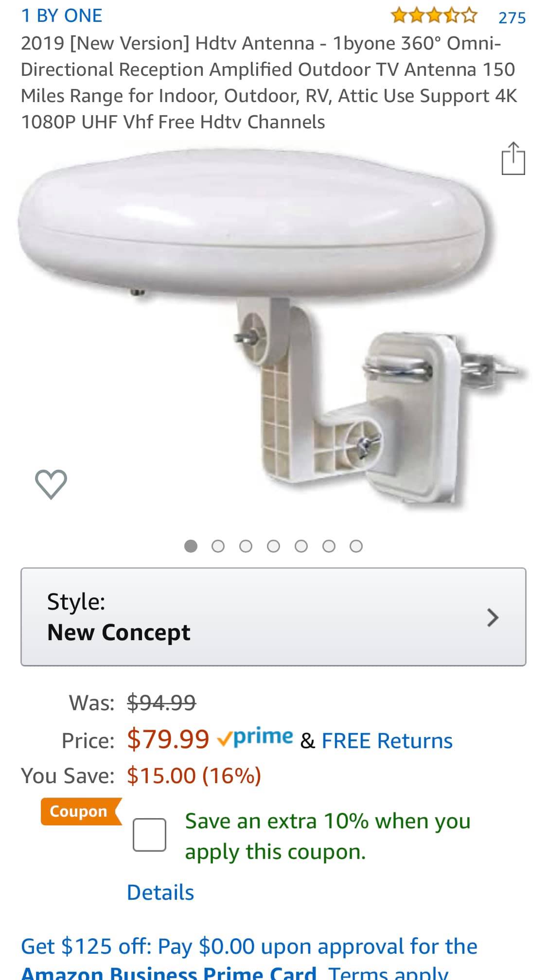Select the first image carousel dot
This screenshot has height=980, width=547.
(191, 546)
